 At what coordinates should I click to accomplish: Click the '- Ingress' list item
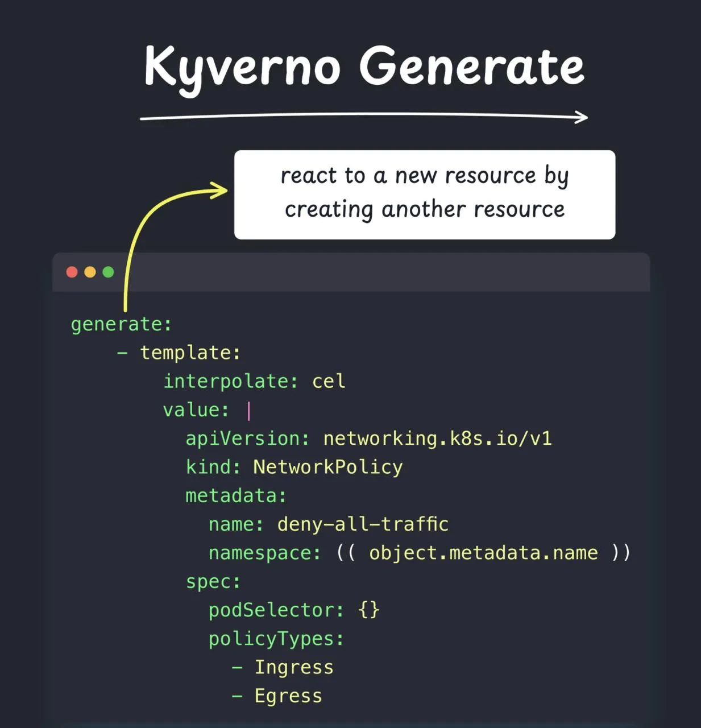tap(283, 667)
